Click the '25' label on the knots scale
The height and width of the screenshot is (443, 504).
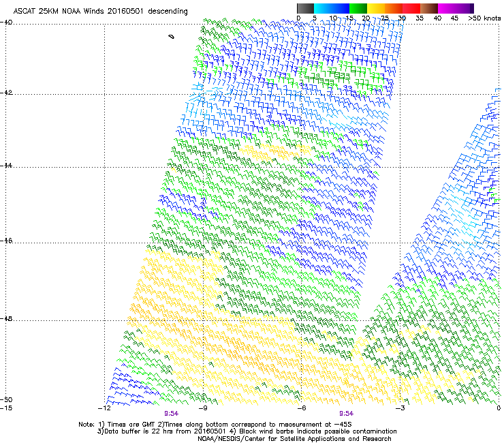coord(385,18)
